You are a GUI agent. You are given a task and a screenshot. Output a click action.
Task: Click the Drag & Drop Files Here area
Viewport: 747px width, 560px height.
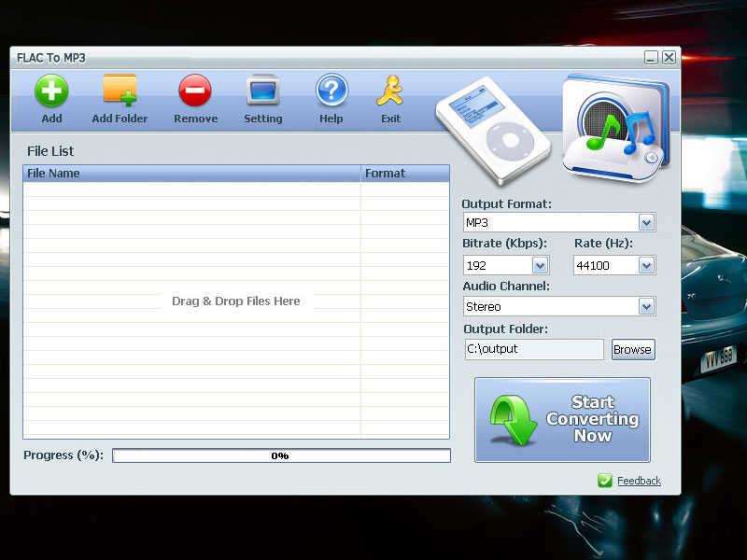pos(236,301)
